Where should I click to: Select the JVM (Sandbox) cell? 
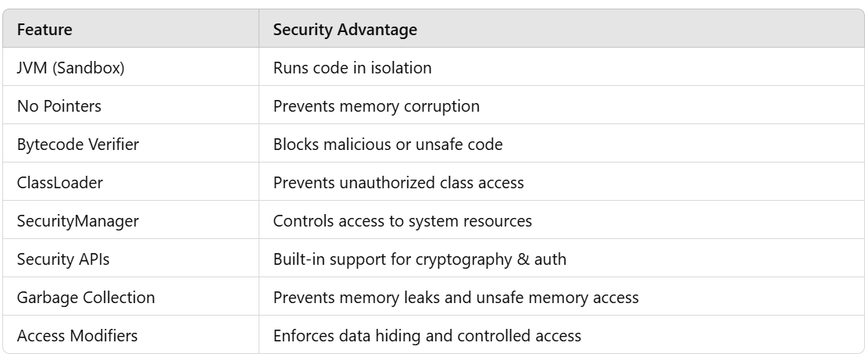[x=130, y=67]
